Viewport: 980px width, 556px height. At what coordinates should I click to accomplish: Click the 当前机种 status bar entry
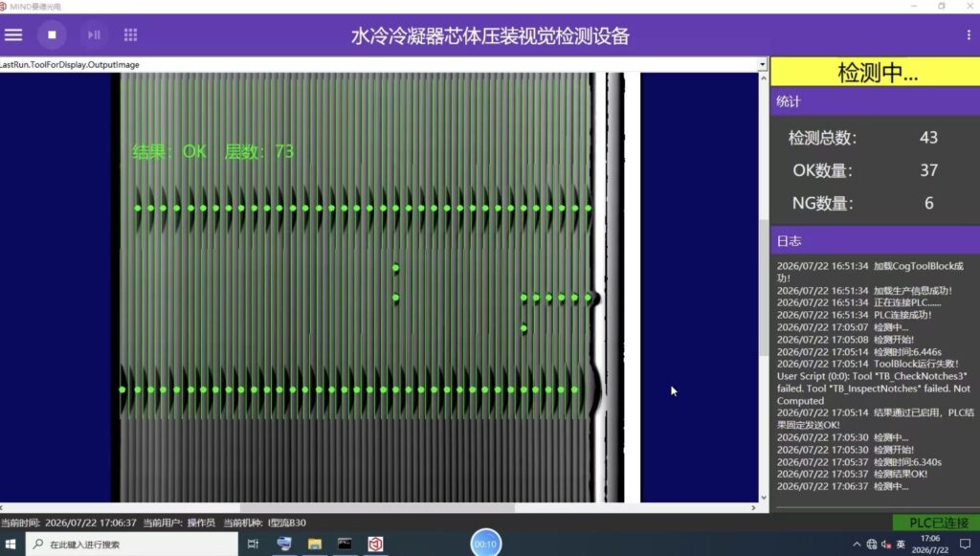coord(265,523)
